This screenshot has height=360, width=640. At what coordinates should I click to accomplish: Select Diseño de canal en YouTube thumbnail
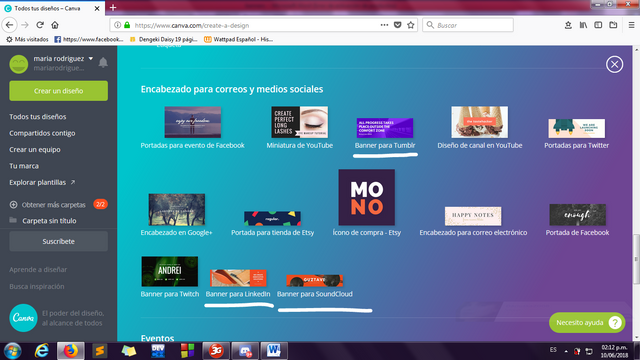click(480, 122)
